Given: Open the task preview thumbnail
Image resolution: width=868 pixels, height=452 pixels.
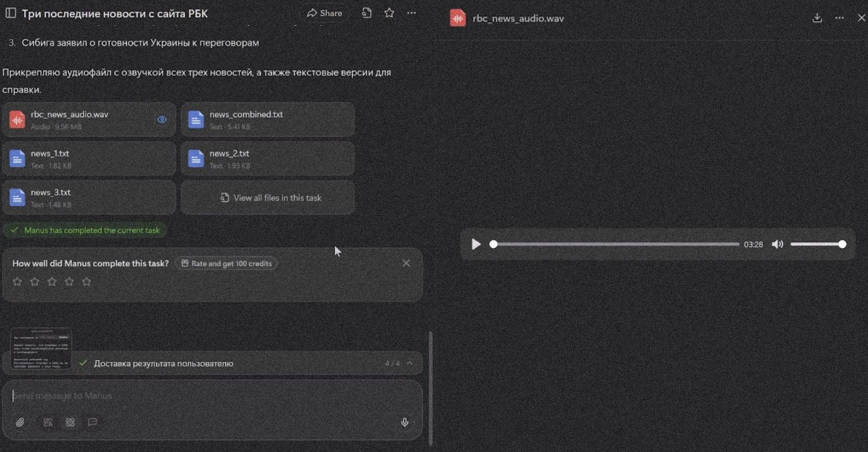Looking at the screenshot, I should 41,349.
